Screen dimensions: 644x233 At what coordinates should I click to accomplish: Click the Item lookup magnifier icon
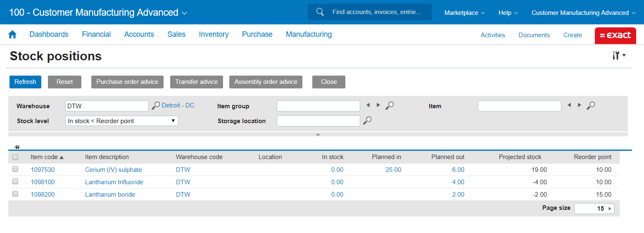pyautogui.click(x=591, y=106)
